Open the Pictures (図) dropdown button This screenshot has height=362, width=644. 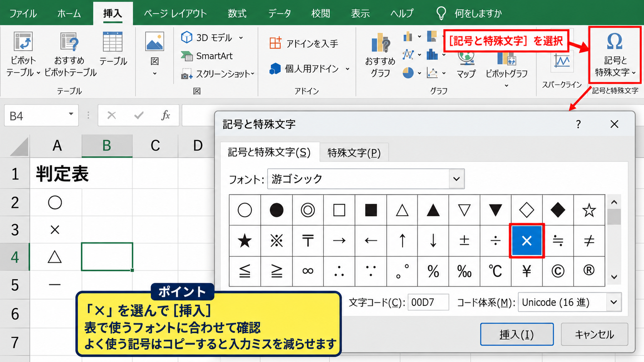pyautogui.click(x=154, y=54)
